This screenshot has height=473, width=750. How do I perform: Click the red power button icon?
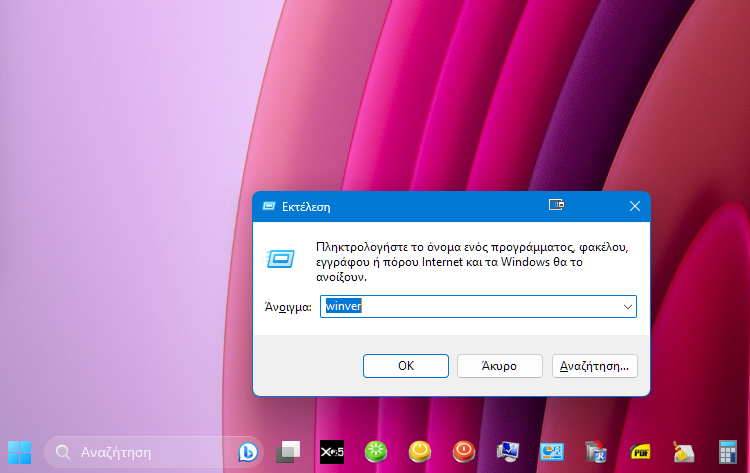coord(464,452)
